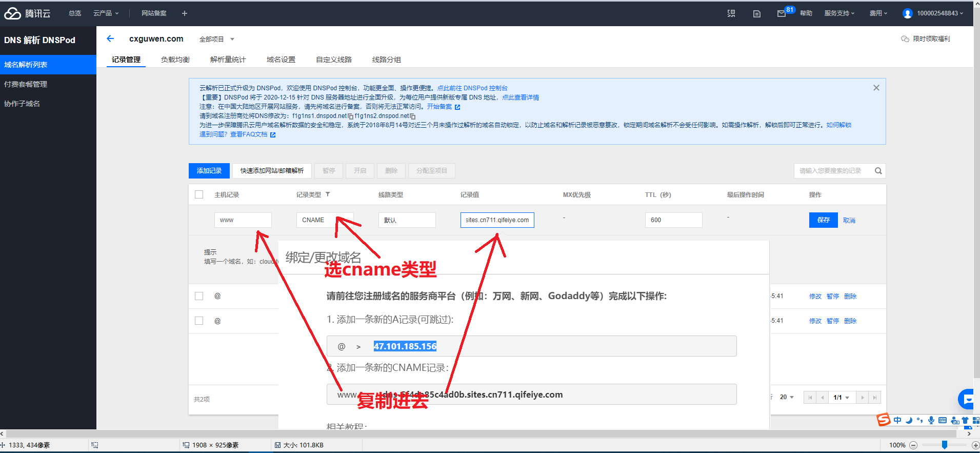The height and width of the screenshot is (453, 980).
Task: Click the zoom out minus button
Action: pos(913,445)
